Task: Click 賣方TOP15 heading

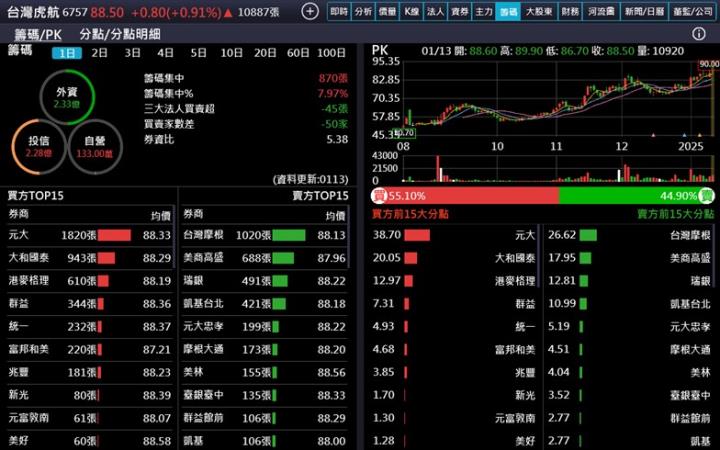Action: (320, 196)
